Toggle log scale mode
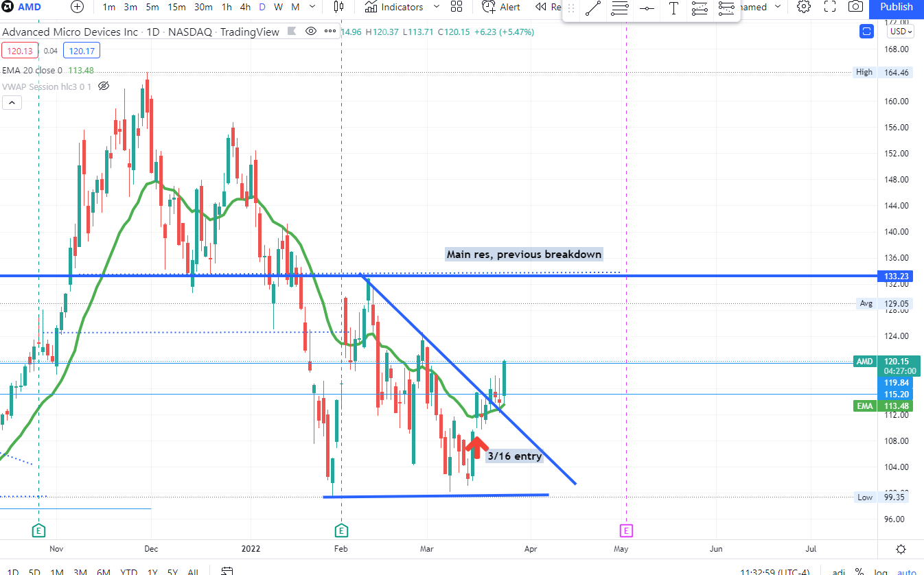The width and height of the screenshot is (924, 575). [879, 572]
